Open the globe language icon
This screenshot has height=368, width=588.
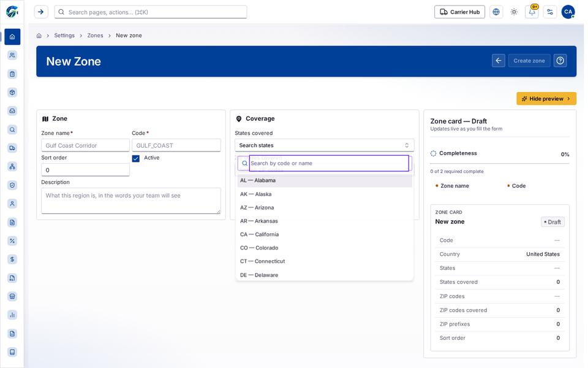[x=496, y=12]
